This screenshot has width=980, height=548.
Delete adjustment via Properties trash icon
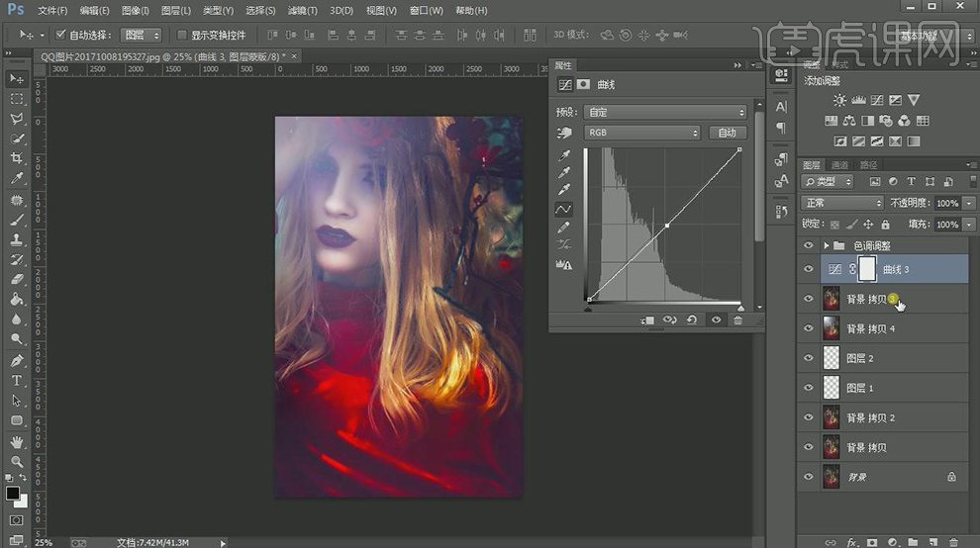coord(737,320)
